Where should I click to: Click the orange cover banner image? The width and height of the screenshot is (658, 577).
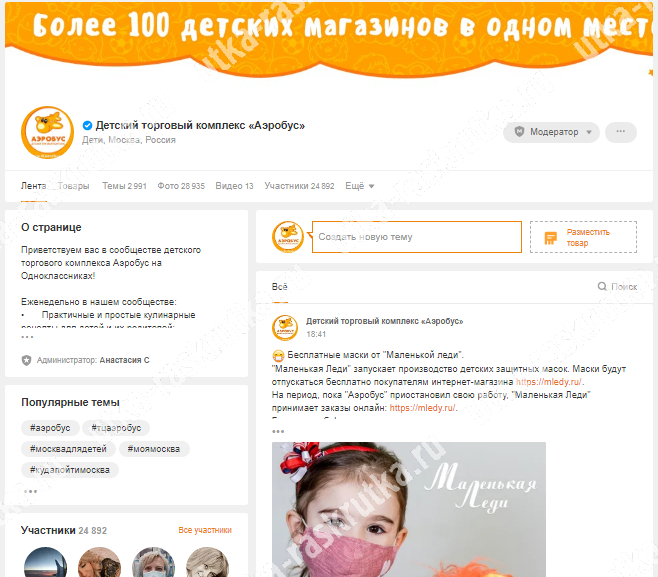329,39
